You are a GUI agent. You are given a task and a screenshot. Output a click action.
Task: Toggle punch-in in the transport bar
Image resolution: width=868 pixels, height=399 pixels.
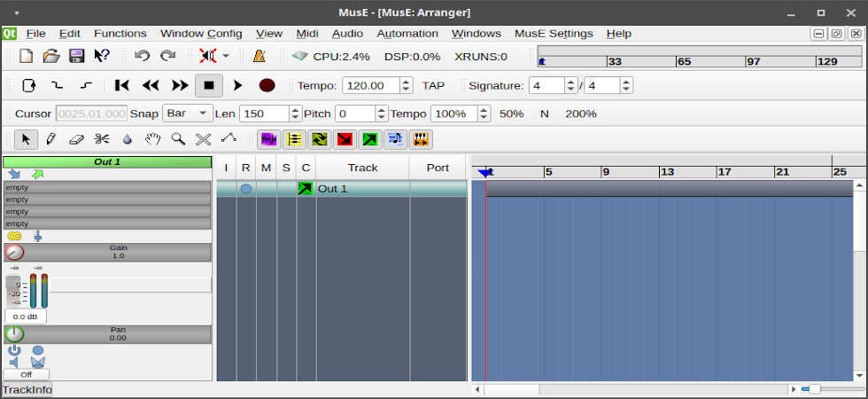click(57, 85)
